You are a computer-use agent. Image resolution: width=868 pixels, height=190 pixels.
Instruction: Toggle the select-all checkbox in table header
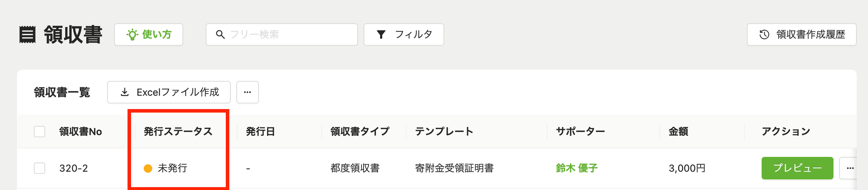[x=39, y=132]
